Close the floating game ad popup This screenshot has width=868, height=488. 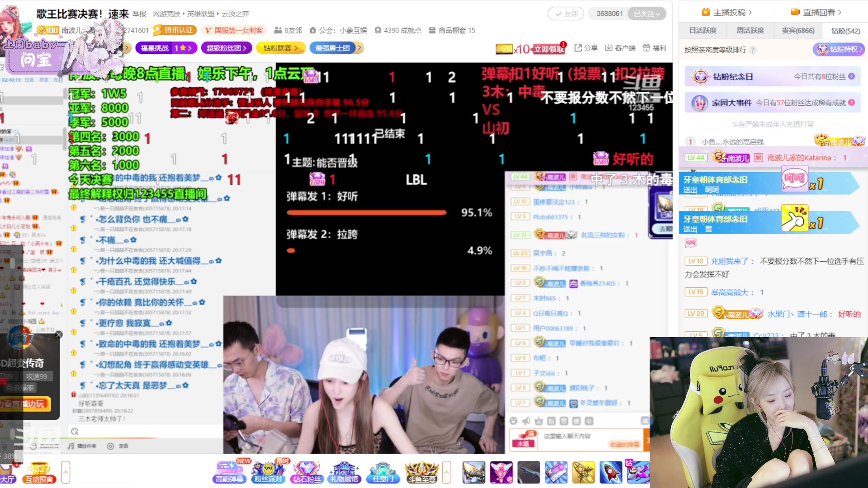59,334
